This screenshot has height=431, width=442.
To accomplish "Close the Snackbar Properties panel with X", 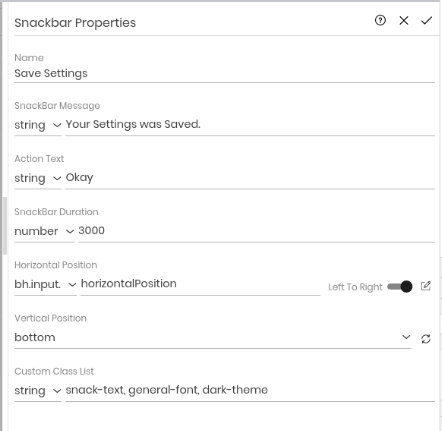I will [404, 20].
